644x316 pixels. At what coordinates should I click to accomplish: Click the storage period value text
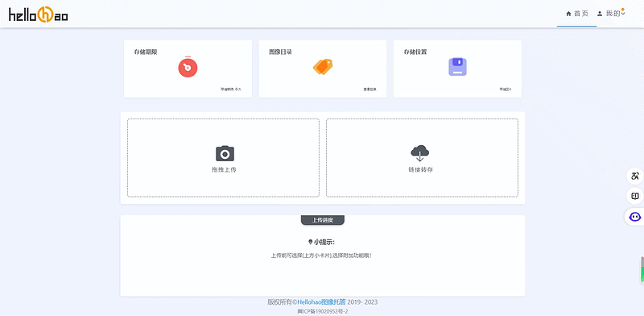231,89
